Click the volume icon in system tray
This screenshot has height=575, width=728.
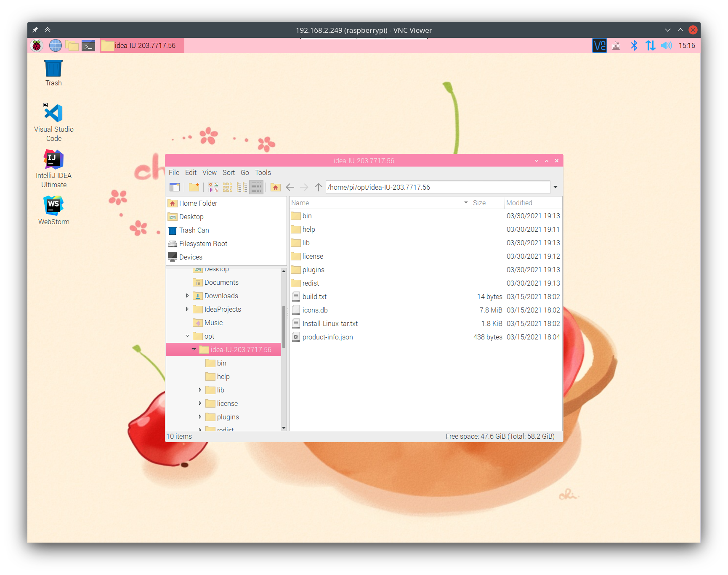[667, 45]
